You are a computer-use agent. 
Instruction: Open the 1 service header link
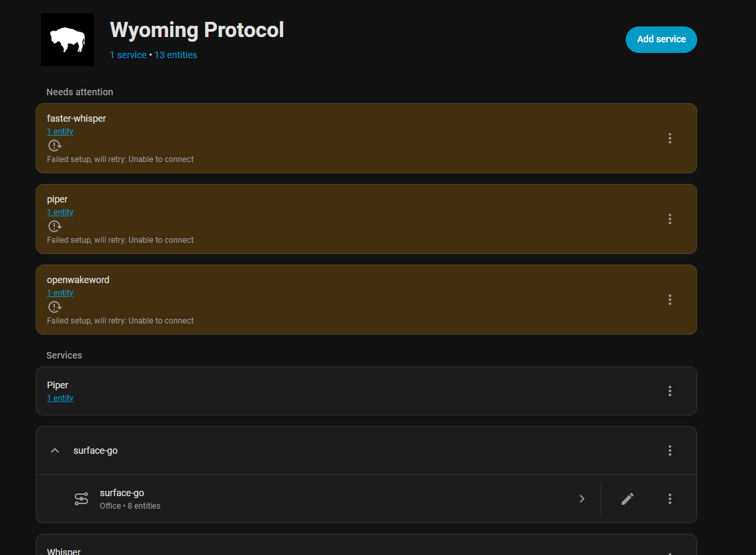pyautogui.click(x=128, y=55)
